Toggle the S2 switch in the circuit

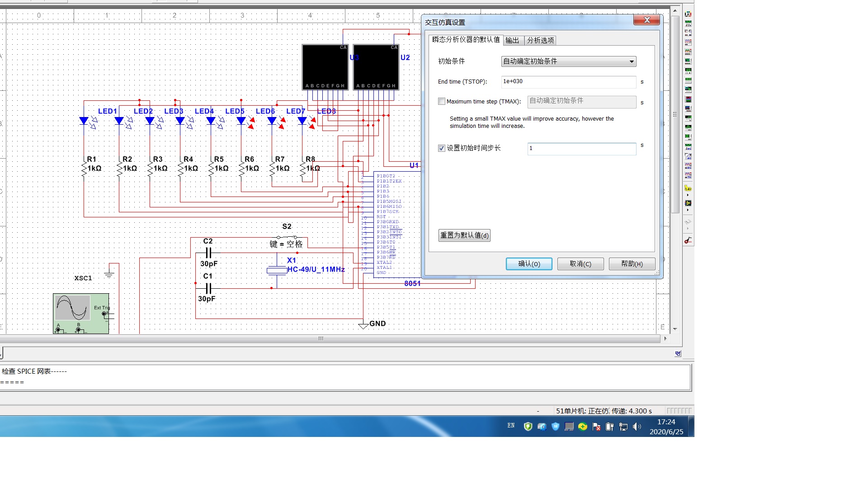(x=287, y=237)
